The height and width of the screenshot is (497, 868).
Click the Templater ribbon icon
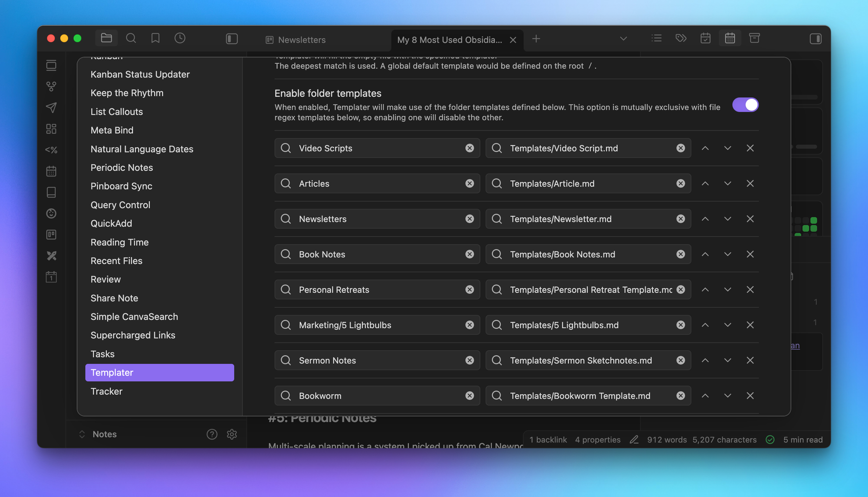pos(51,150)
